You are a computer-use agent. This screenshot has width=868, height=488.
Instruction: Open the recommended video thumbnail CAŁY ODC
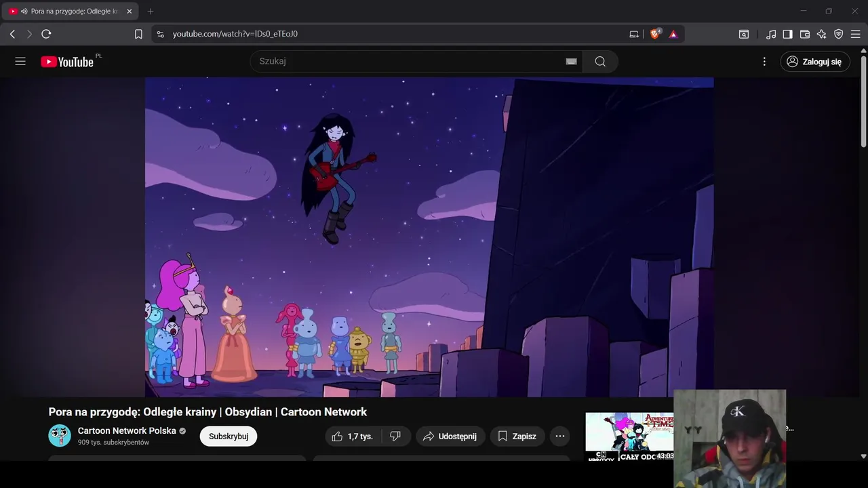click(x=629, y=436)
